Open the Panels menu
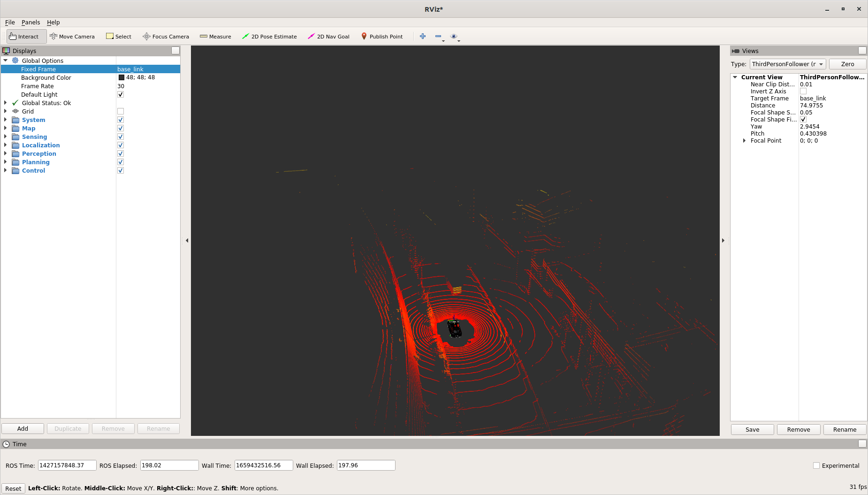 tap(30, 22)
